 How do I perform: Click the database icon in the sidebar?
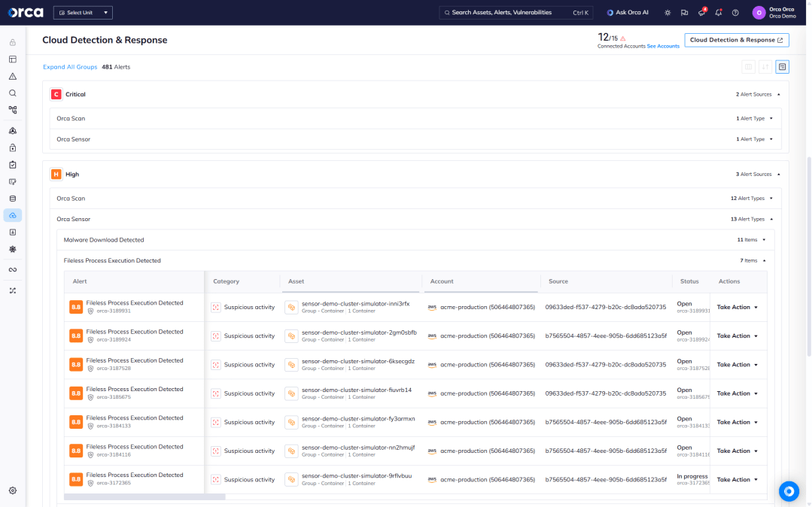[13, 199]
